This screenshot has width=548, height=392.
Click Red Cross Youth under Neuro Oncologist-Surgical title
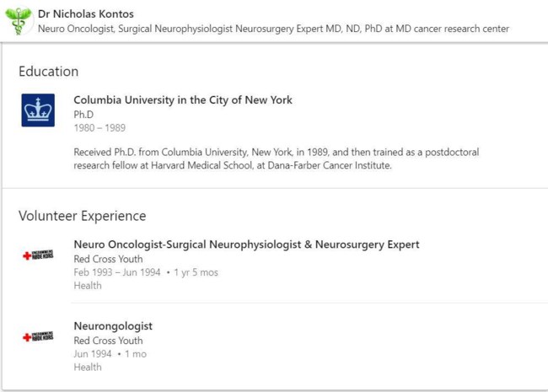[108, 259]
